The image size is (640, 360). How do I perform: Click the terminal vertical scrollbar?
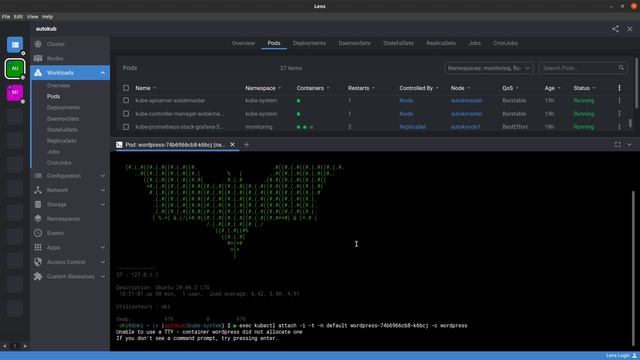click(x=633, y=268)
